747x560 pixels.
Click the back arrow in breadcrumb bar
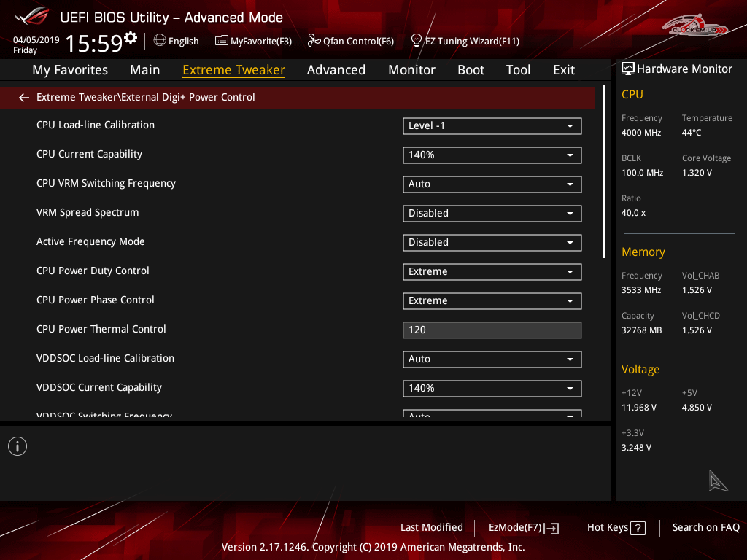24,98
